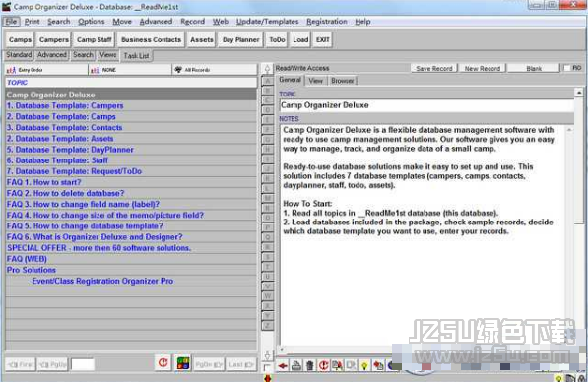Open the File menu
This screenshot has height=382, width=588.
coord(11,22)
